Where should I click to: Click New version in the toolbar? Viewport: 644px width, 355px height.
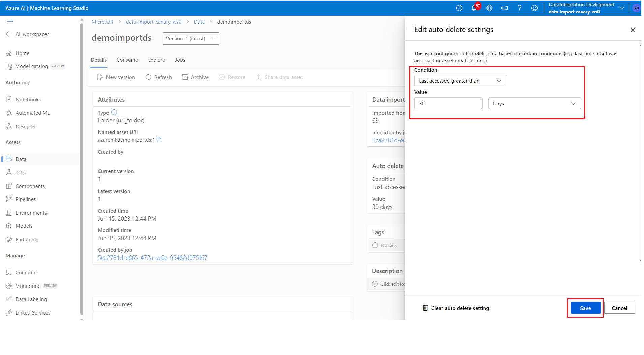coord(116,77)
